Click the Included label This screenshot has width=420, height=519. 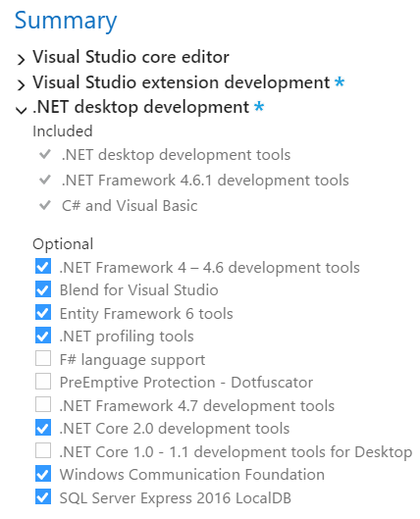63,131
